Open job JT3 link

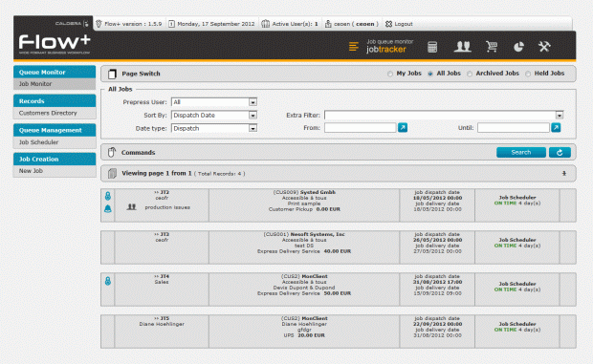162,234
